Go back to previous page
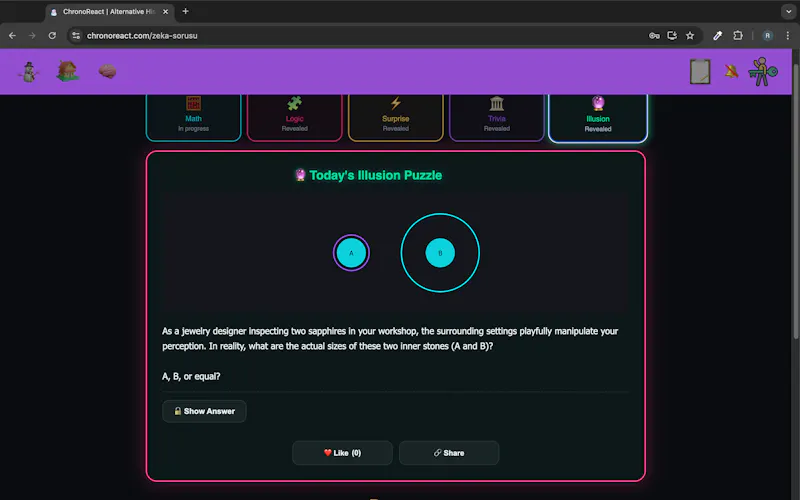 [x=12, y=36]
